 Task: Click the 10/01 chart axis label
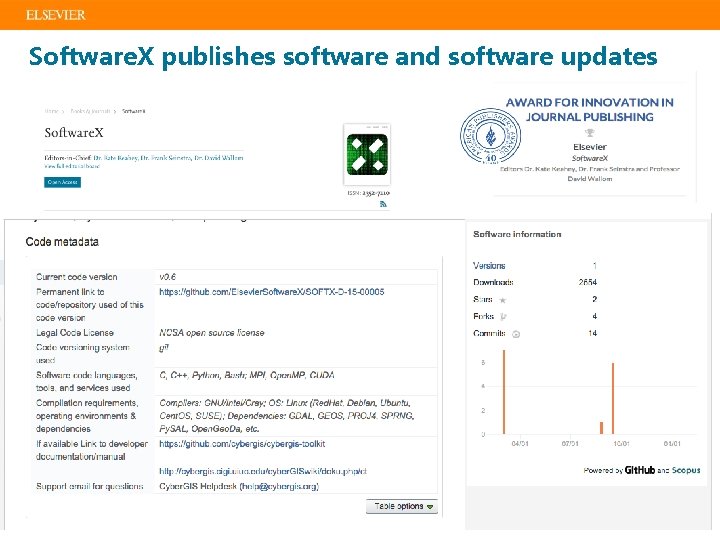point(621,444)
